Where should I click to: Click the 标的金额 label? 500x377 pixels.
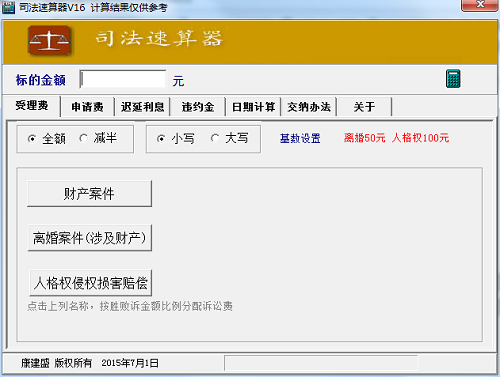pos(41,80)
